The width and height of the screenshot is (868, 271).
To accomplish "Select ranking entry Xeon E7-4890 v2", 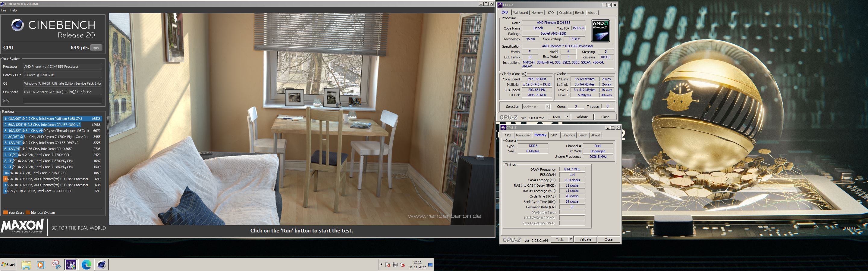I will pyautogui.click(x=52, y=125).
